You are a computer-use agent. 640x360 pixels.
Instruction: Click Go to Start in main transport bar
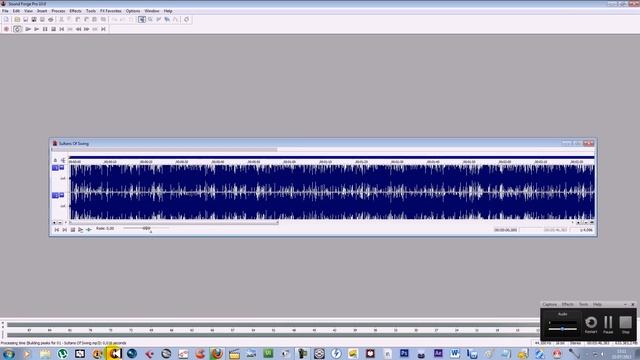(x=62, y=29)
